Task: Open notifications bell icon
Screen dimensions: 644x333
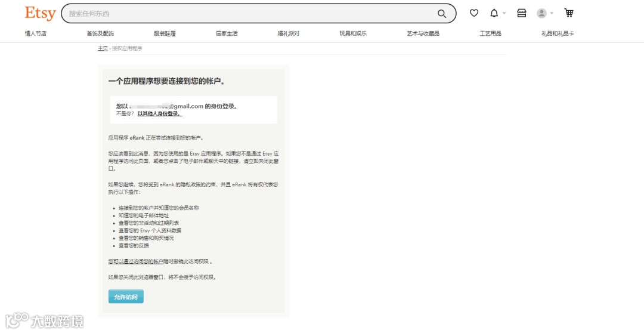Action: tap(494, 13)
